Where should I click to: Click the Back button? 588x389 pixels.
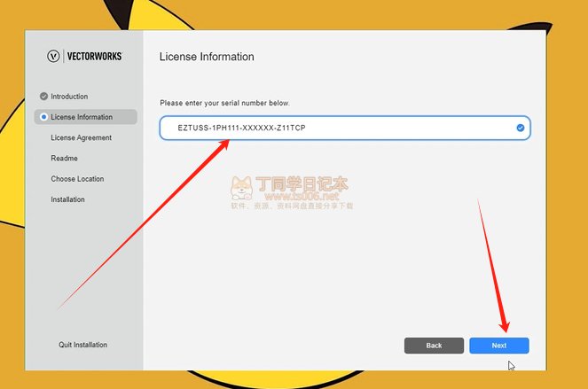pyautogui.click(x=434, y=346)
